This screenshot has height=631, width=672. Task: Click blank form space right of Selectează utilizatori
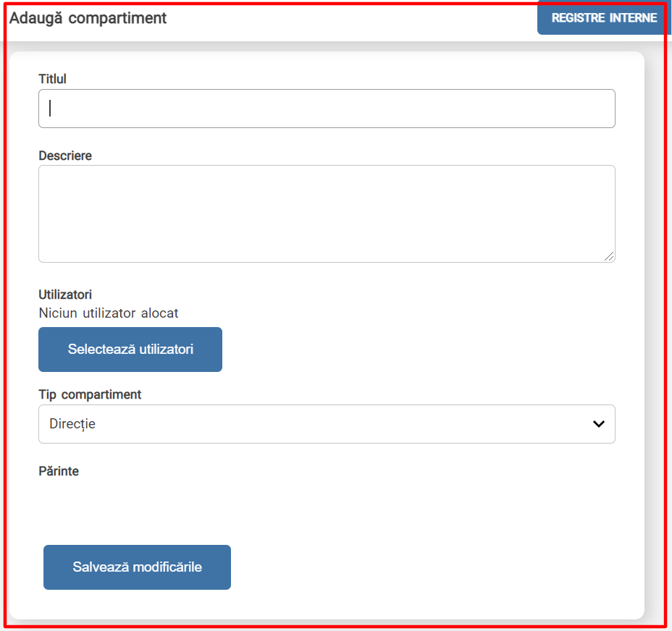[418, 350]
